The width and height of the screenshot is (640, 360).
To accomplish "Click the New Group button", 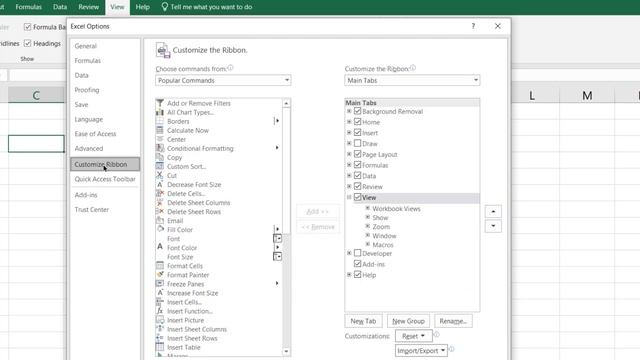I will click(408, 321).
